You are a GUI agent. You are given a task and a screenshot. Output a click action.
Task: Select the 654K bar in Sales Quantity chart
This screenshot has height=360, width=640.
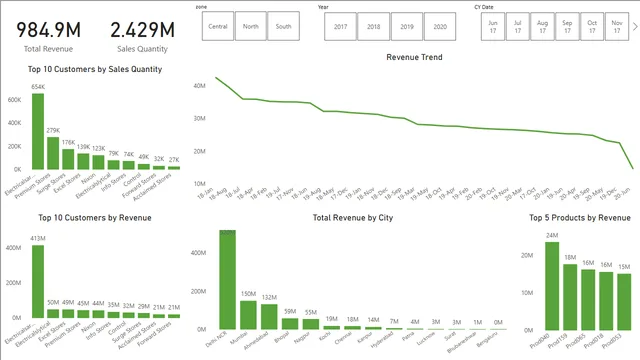38,131
